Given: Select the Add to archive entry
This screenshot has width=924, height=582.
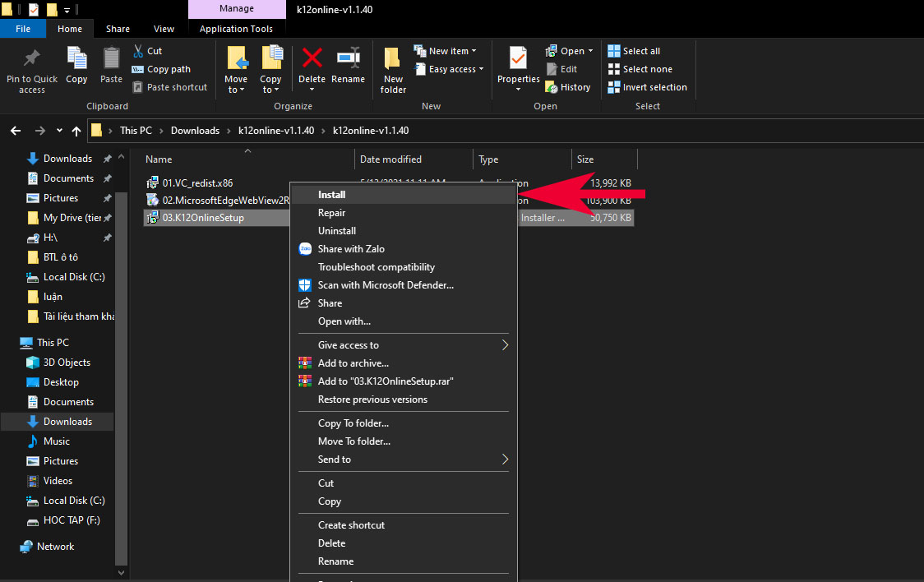Looking at the screenshot, I should click(353, 363).
